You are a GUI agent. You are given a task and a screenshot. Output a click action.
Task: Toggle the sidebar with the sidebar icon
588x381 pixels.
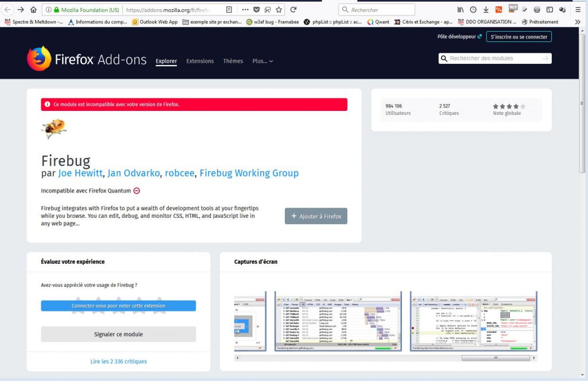click(550, 10)
